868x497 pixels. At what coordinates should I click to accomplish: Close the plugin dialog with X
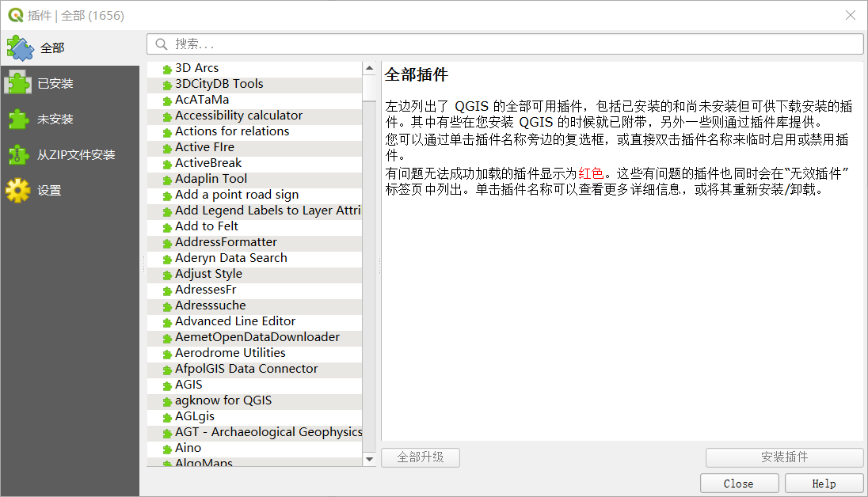[851, 15]
